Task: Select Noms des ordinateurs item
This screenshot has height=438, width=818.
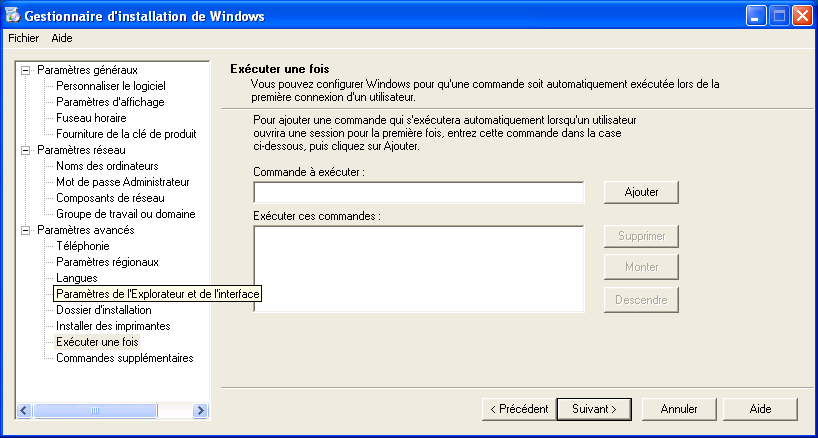Action: (x=107, y=166)
